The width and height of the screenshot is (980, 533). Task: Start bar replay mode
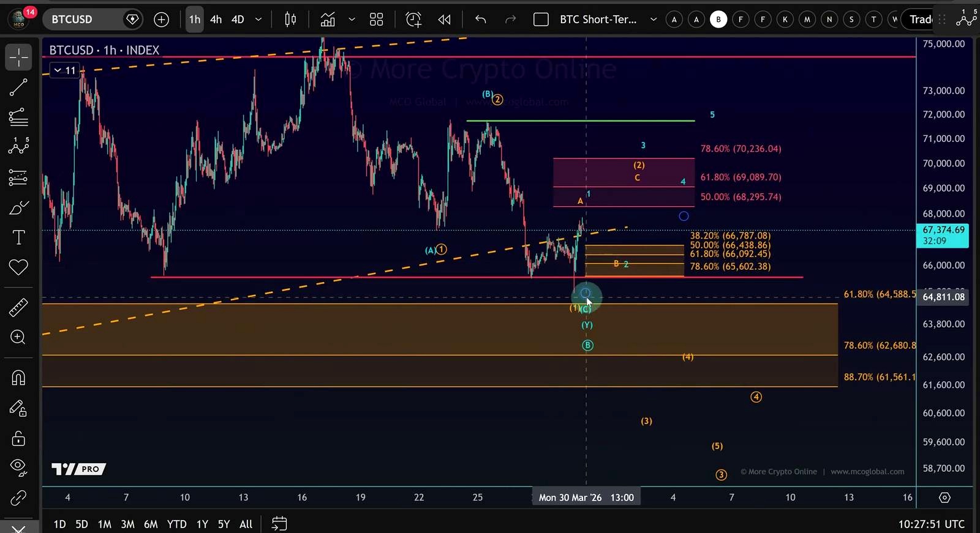pyautogui.click(x=445, y=20)
